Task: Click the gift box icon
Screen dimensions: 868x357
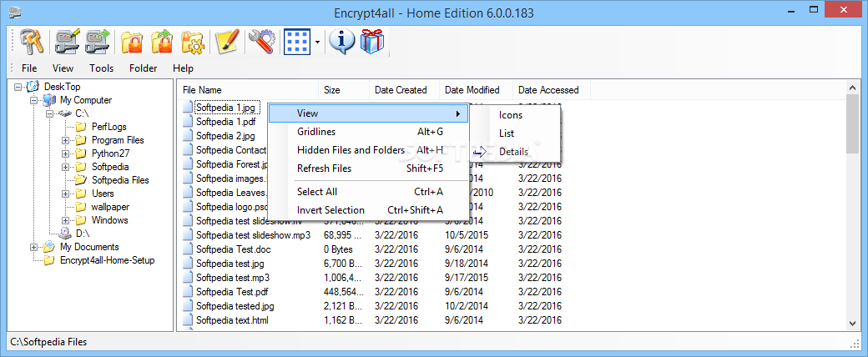Action: click(x=372, y=42)
